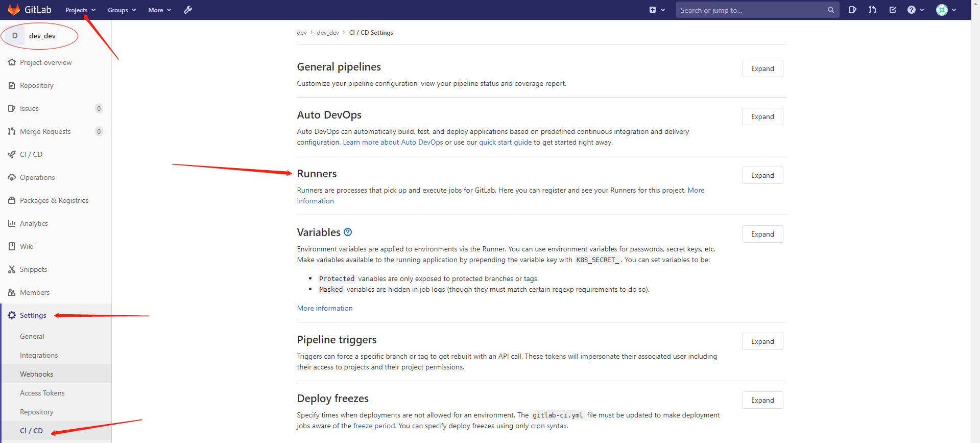Click the GitLab fox logo
This screenshot has width=980, height=443.
14,10
